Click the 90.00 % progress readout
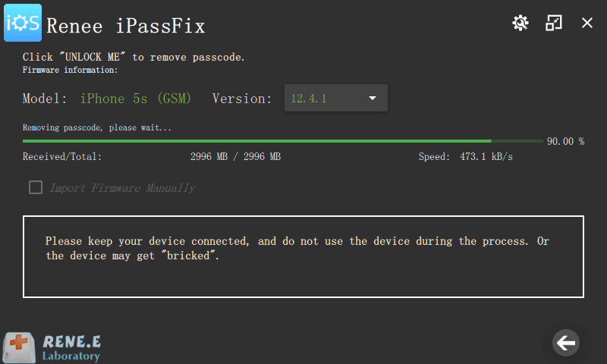Screen dimensions: 607x364 tap(565, 141)
